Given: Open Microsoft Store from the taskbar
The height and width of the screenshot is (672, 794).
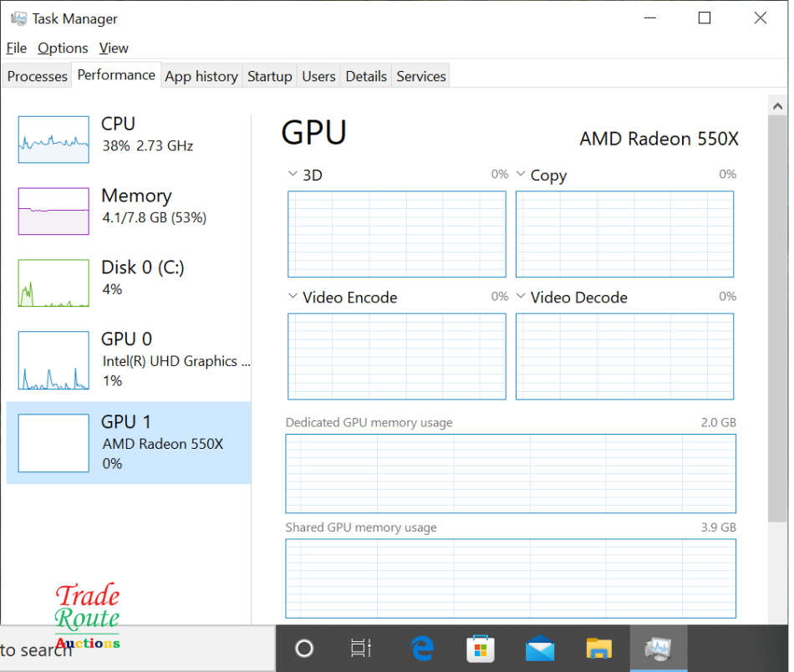Looking at the screenshot, I should pyautogui.click(x=480, y=649).
